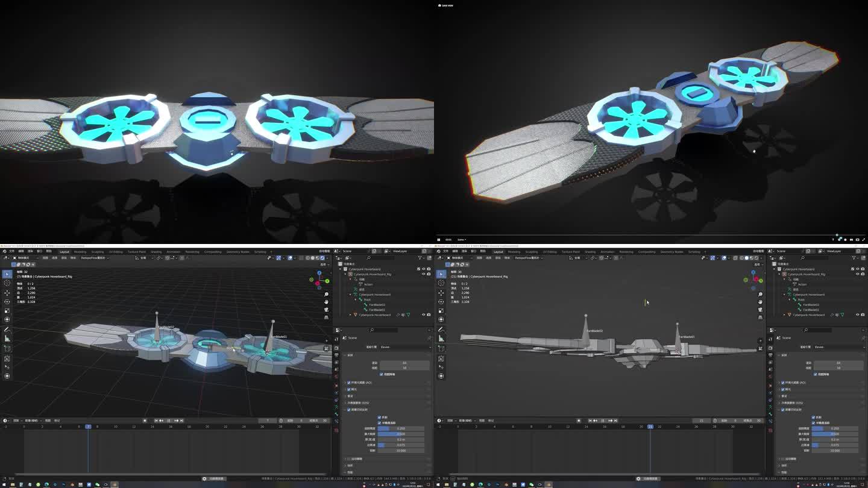Open the Eevee render engine dropdown, left window

(x=406, y=347)
